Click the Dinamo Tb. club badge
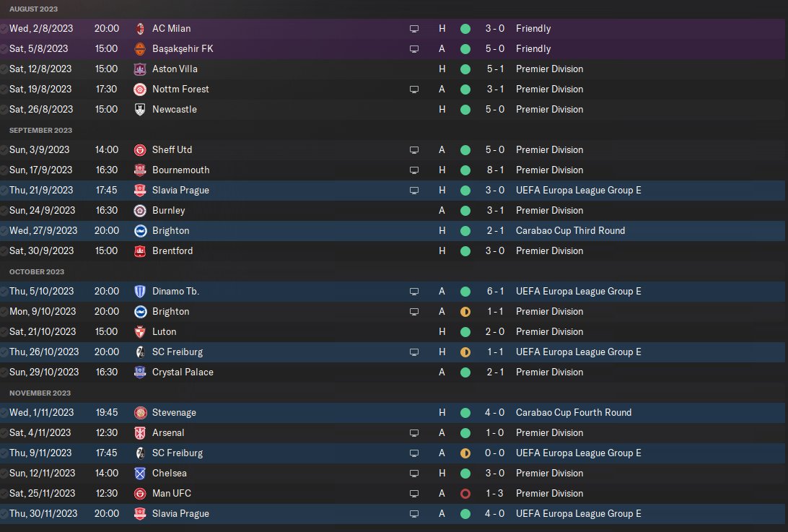 [x=140, y=291]
